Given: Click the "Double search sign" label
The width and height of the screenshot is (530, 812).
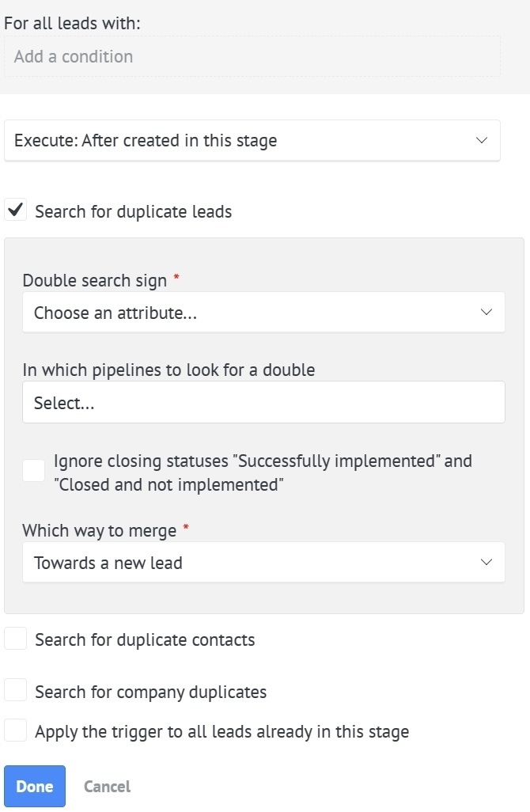Looking at the screenshot, I should coord(94,281).
